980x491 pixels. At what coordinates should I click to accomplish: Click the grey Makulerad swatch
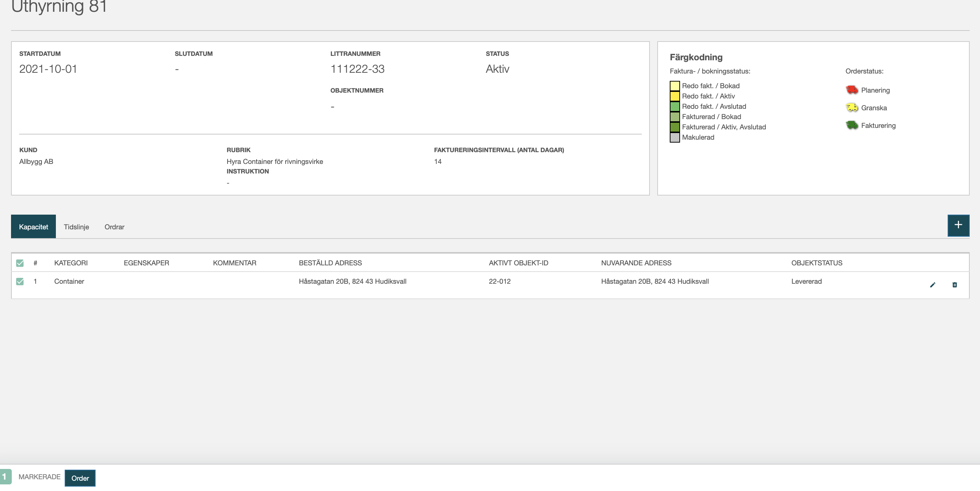coord(675,137)
